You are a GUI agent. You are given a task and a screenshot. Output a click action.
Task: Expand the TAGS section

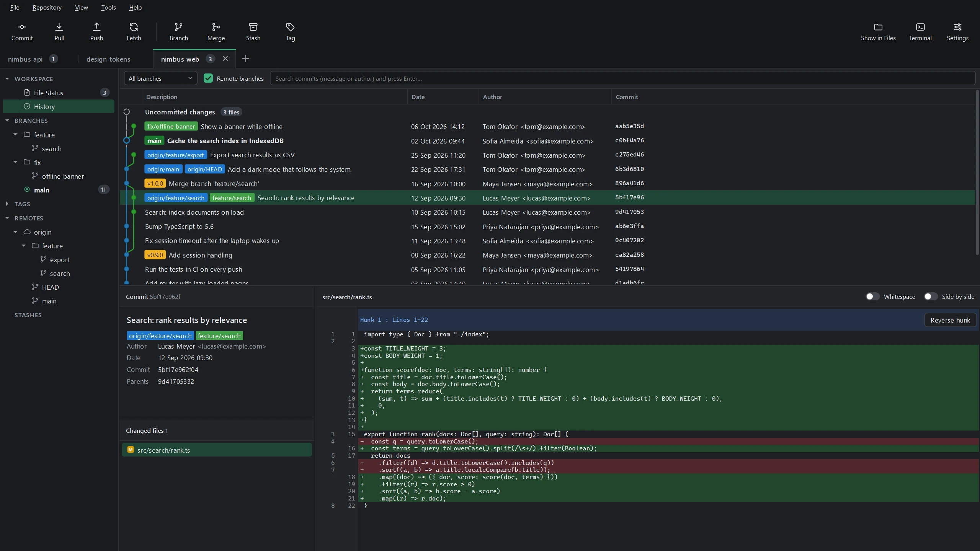click(7, 204)
